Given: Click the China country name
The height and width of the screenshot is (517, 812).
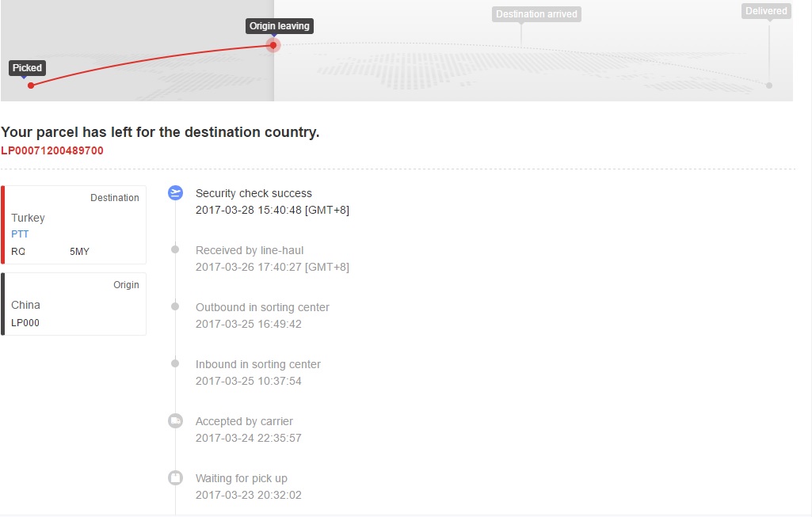Looking at the screenshot, I should [26, 305].
